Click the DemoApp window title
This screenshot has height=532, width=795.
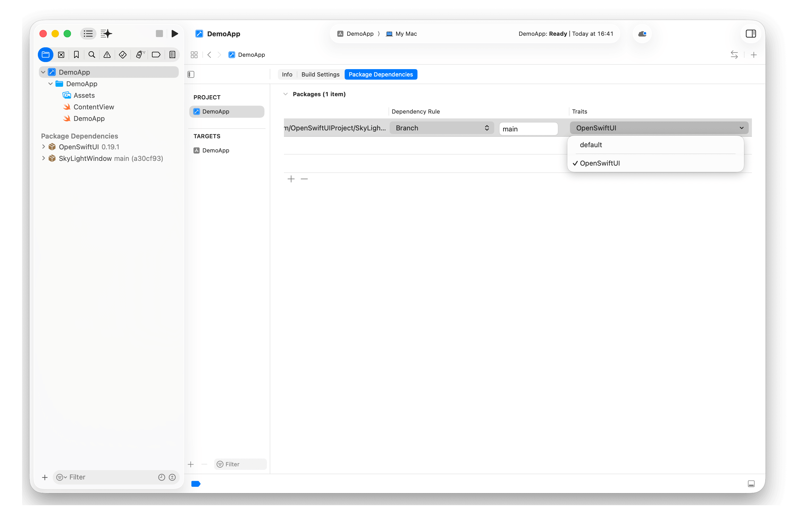tap(223, 34)
